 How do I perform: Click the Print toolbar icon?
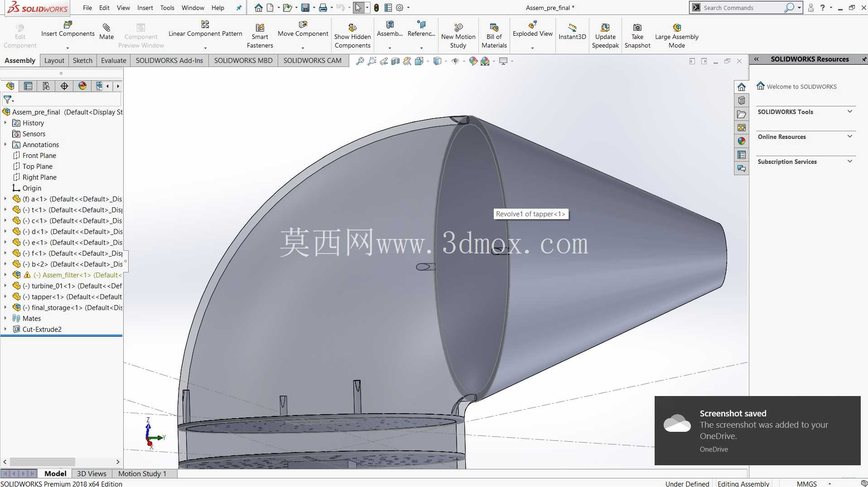323,8
